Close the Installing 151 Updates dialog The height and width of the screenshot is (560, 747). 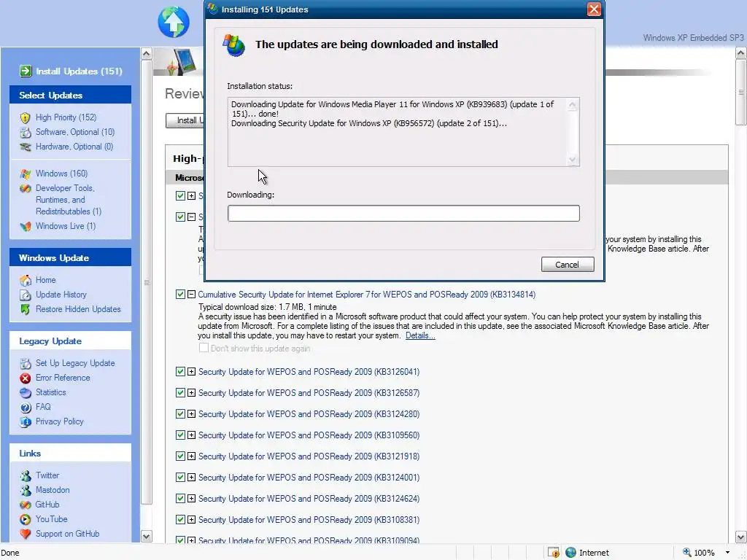tap(594, 9)
